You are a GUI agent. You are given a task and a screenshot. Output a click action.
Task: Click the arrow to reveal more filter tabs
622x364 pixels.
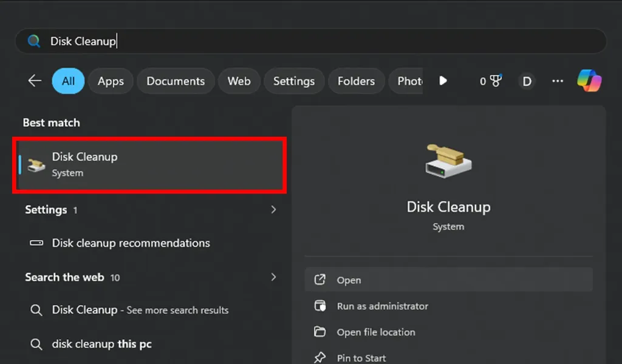tap(443, 80)
